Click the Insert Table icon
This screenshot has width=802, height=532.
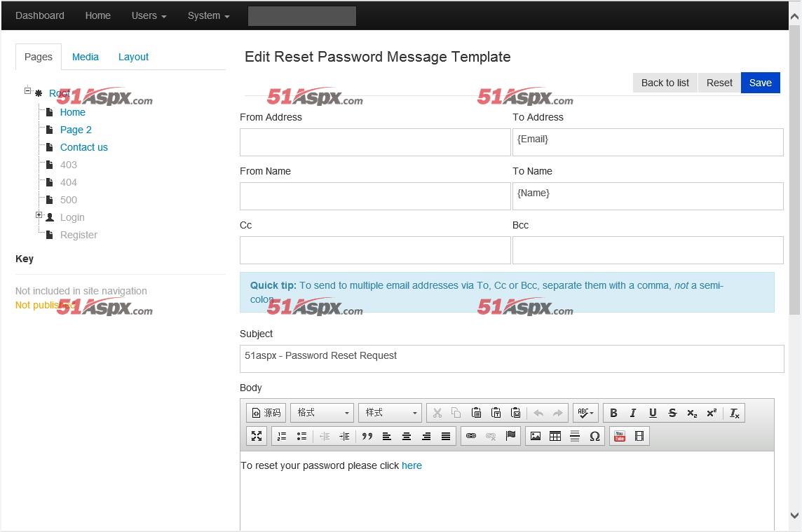click(555, 437)
